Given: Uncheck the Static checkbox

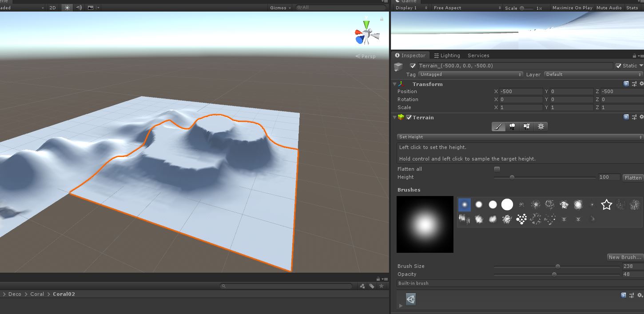Looking at the screenshot, I should (x=618, y=66).
